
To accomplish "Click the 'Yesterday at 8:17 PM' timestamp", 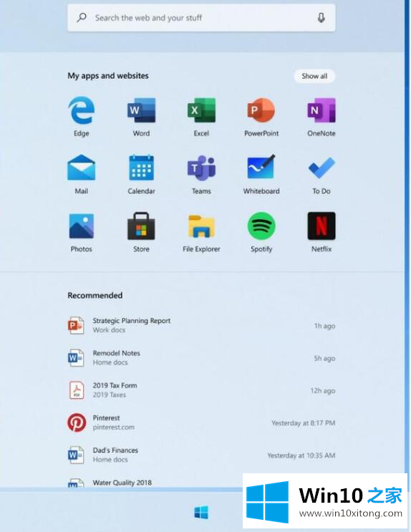I will tap(303, 422).
